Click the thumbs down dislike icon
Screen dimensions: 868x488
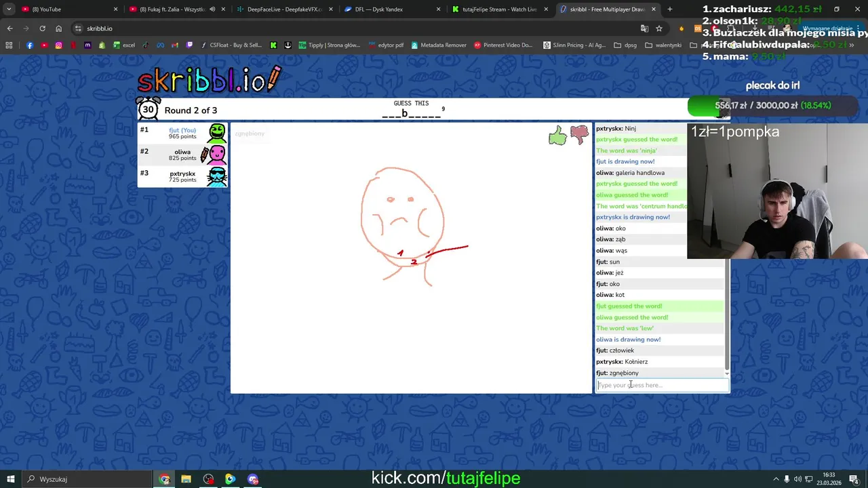tap(579, 136)
